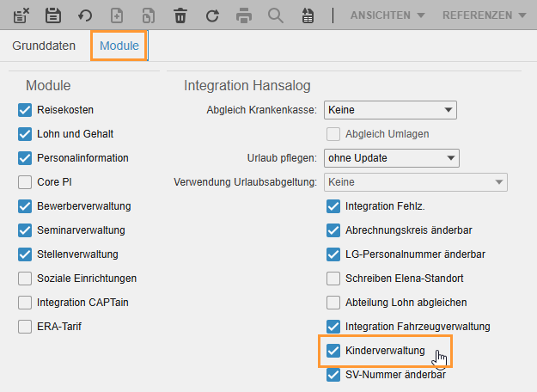
Task: Enable the Core PI module
Action: [25, 182]
